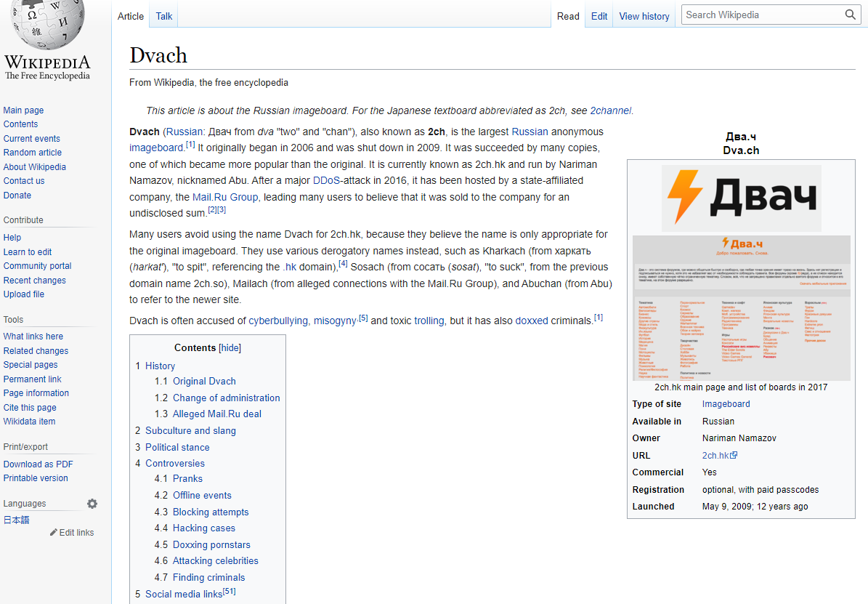This screenshot has width=868, height=604.
Task: Open Page information
Action: 36,393
